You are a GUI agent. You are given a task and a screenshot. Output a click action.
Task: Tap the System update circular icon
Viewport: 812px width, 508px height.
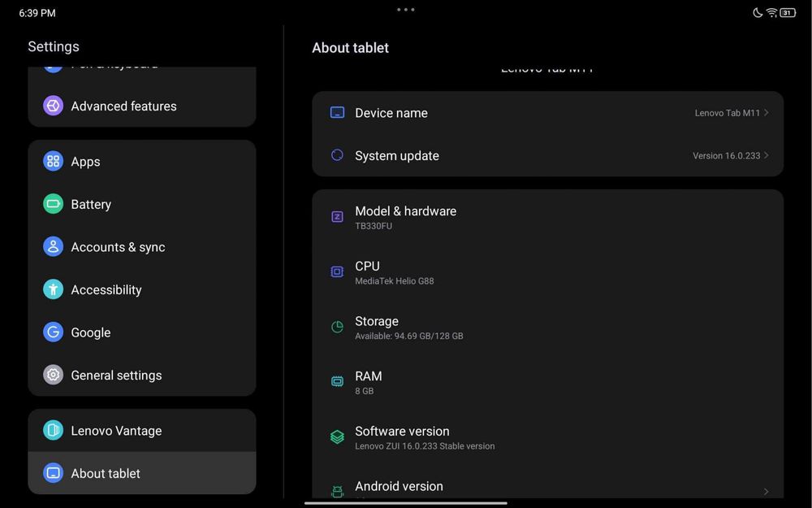coord(337,155)
